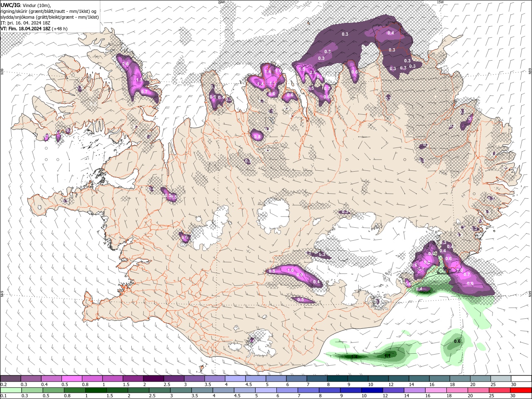The image size is (532, 399).
Task: Select the 'slydda/snjókoma (grátt/bleikt/grænt' legend line
Action: point(49,17)
